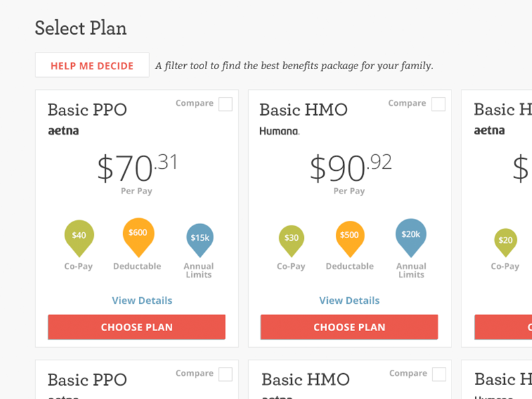View Details of the Basic HMO plan
The image size is (532, 399).
pyautogui.click(x=350, y=301)
